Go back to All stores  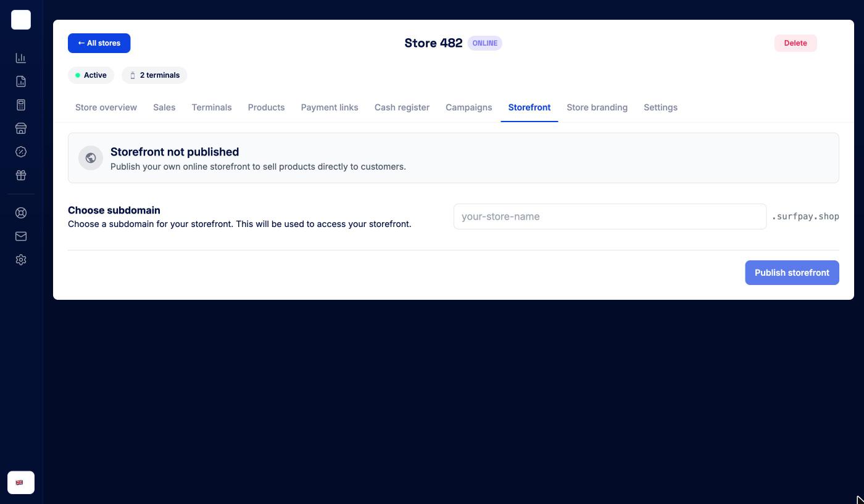pos(99,43)
